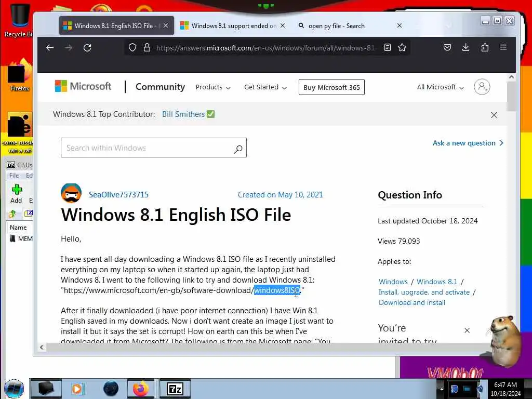Toggle reader view icon in address bar

click(x=388, y=47)
